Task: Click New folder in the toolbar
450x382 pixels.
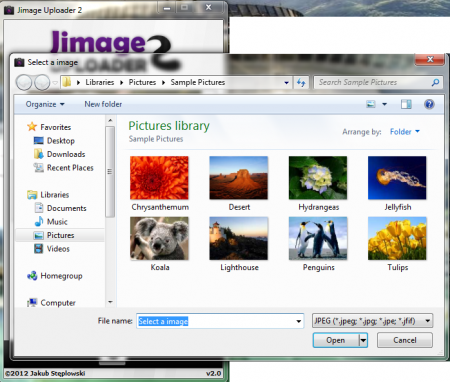Action: pos(103,104)
